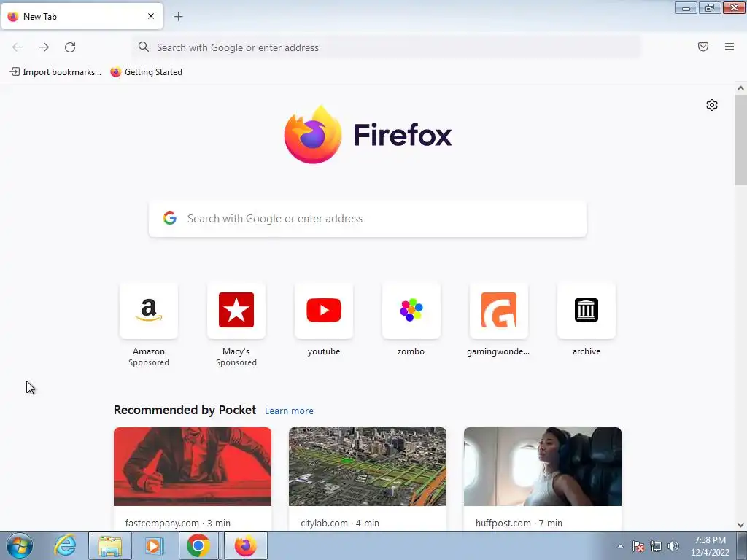
Task: Click the citylab.com · 4 min text
Action: pyautogui.click(x=340, y=523)
